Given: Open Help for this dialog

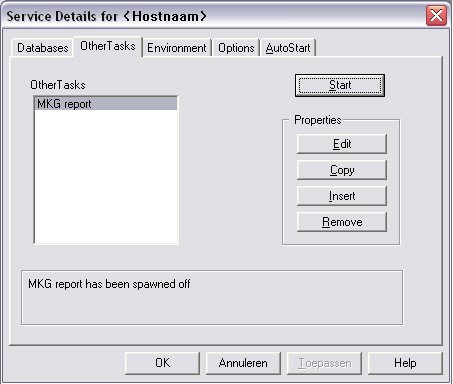Looking at the screenshot, I should tap(405, 363).
